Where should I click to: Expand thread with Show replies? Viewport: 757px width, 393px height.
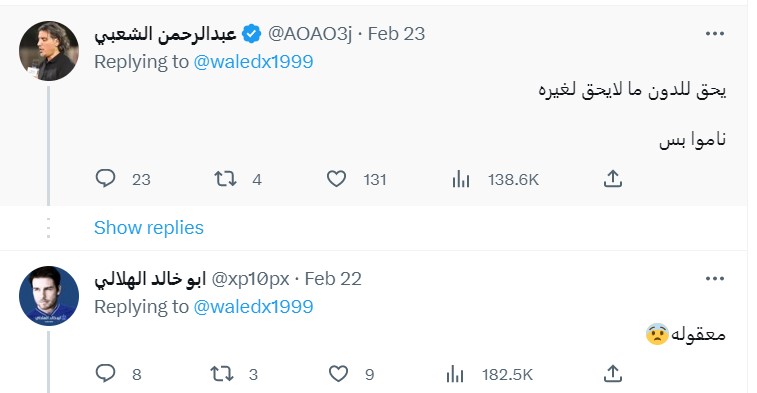149,227
